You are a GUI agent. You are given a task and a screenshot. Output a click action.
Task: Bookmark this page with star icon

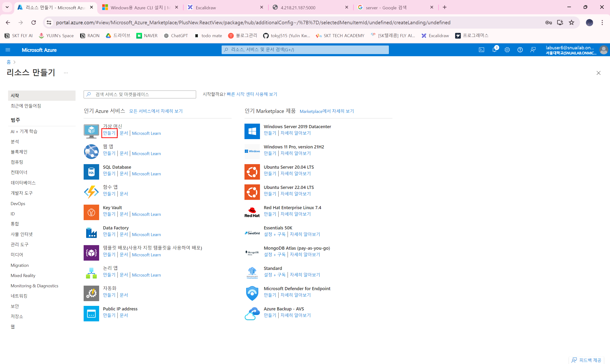point(571,23)
